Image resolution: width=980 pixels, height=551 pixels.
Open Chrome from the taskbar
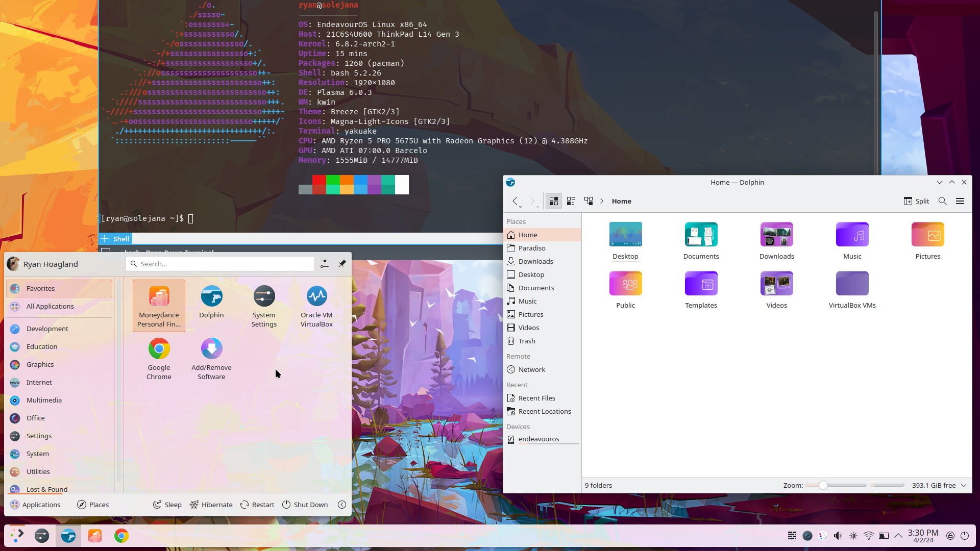click(121, 536)
